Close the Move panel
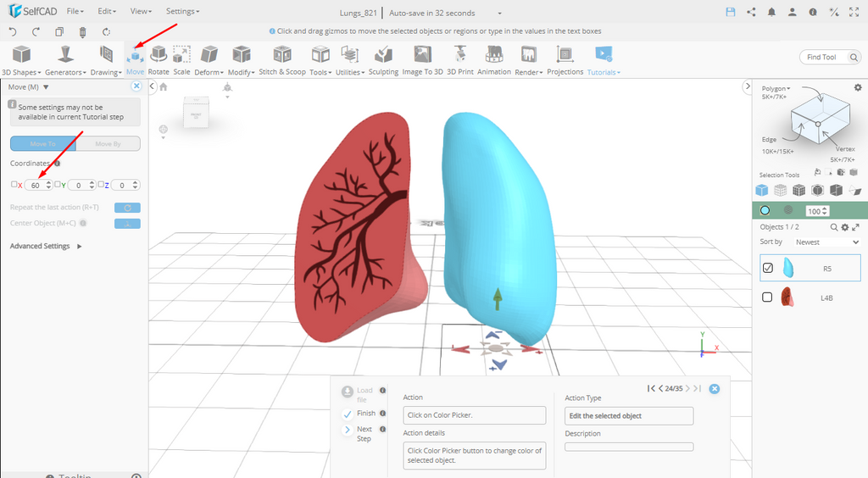Image resolution: width=868 pixels, height=478 pixels. point(136,86)
